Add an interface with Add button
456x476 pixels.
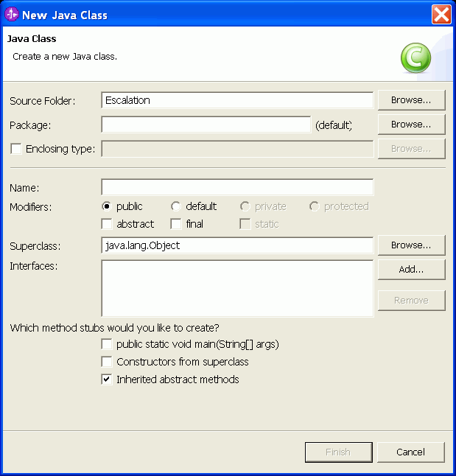[411, 269]
